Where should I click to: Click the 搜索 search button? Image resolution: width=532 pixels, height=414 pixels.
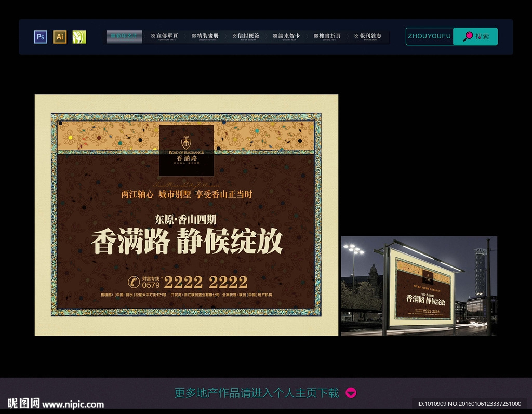[476, 36]
